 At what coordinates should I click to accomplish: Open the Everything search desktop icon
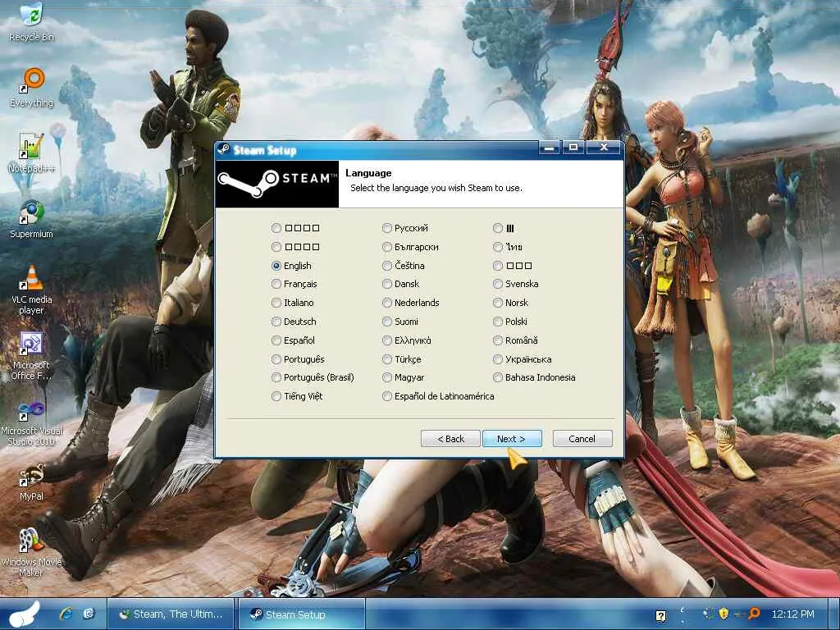point(32,88)
